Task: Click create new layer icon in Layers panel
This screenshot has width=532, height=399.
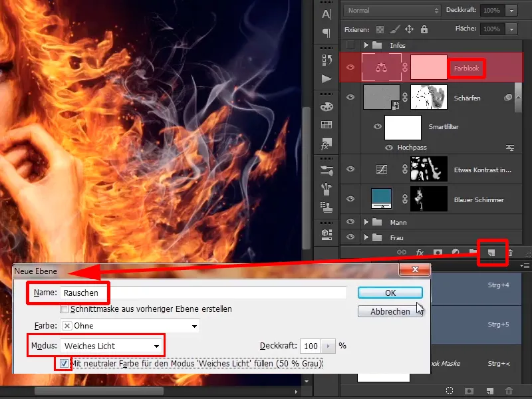Action: [491, 253]
